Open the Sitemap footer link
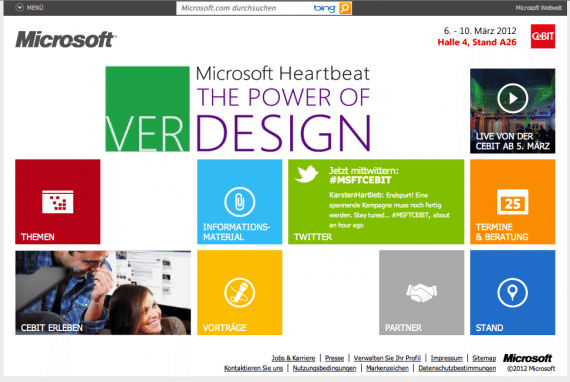 484,358
